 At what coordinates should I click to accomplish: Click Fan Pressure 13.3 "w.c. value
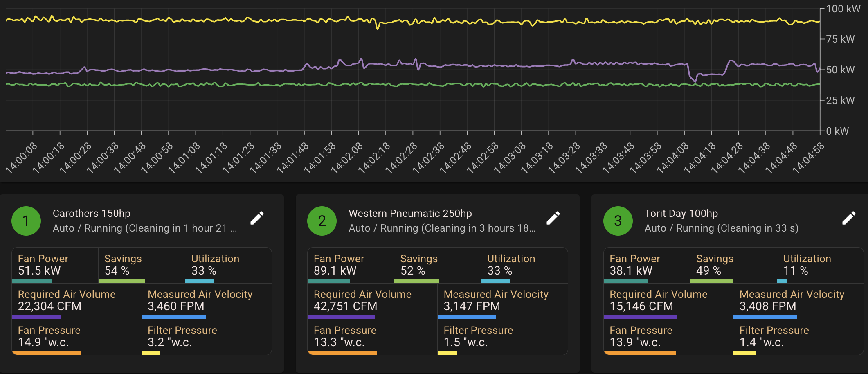coord(339,342)
